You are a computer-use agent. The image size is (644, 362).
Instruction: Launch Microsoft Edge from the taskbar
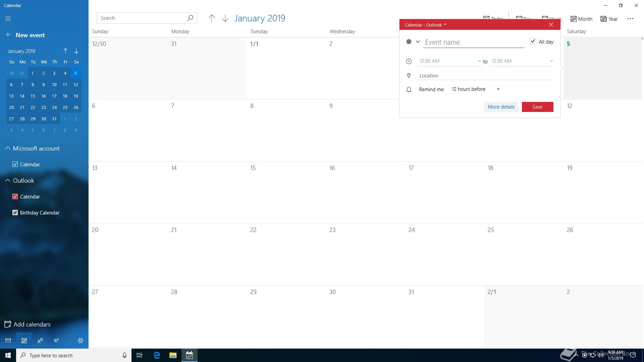pyautogui.click(x=157, y=355)
